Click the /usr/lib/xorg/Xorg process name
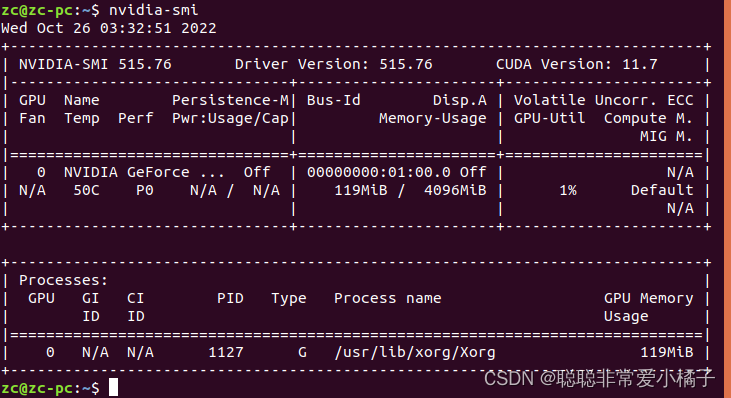Screen dimensions: 731x398 click(x=415, y=353)
